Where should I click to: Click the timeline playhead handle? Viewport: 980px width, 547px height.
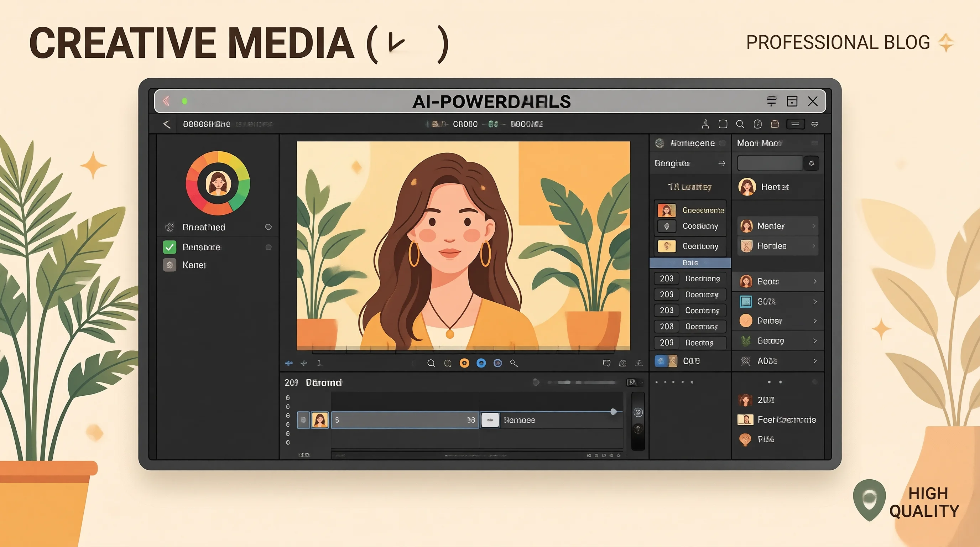point(613,412)
